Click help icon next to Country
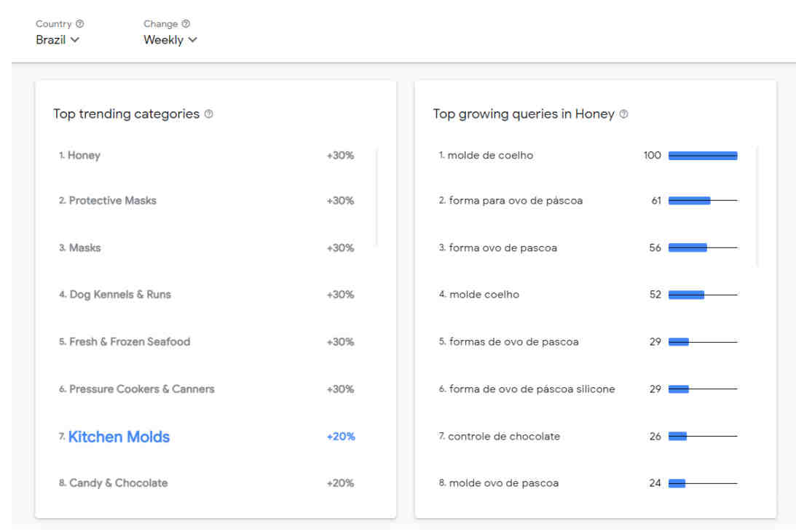Image resolution: width=796 pixels, height=532 pixels. (80, 24)
